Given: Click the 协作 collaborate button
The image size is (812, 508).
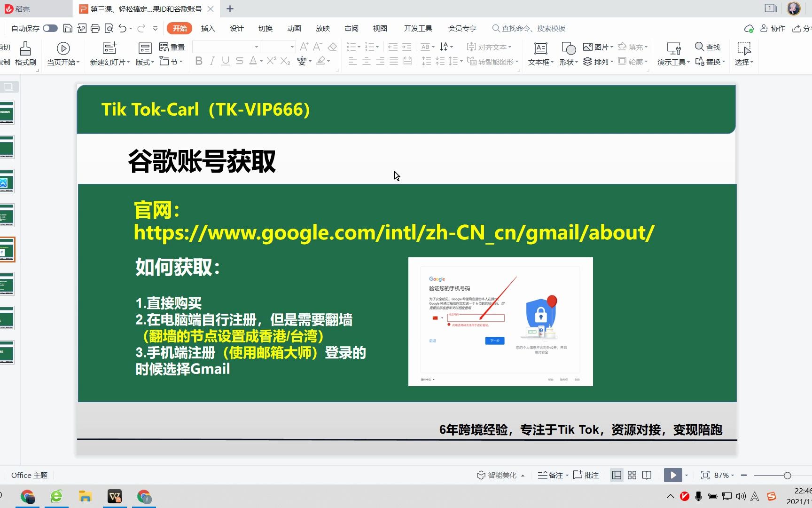Looking at the screenshot, I should (x=773, y=28).
